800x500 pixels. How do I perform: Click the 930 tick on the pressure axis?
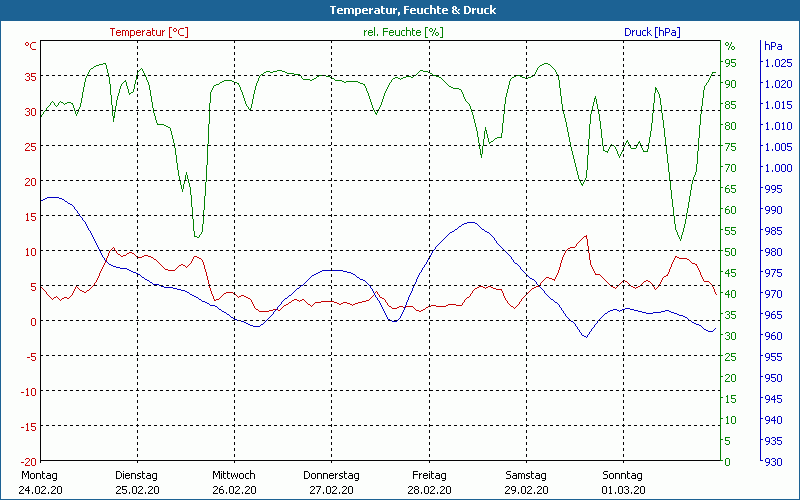773,461
